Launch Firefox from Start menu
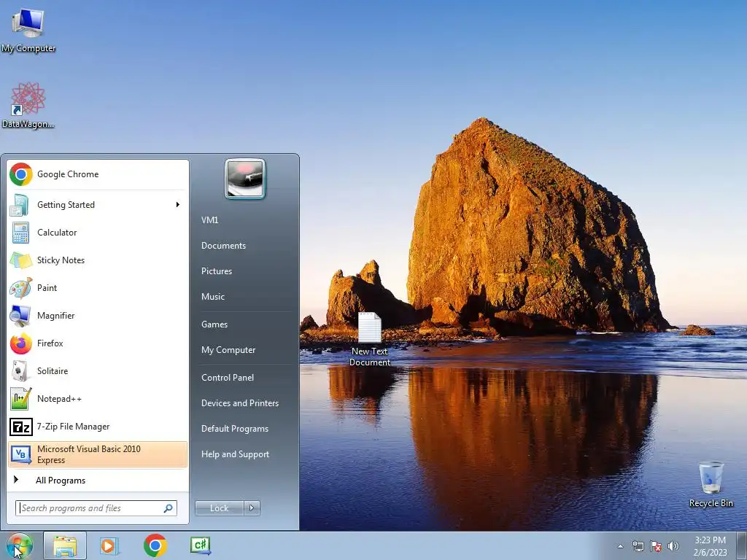 click(98, 343)
